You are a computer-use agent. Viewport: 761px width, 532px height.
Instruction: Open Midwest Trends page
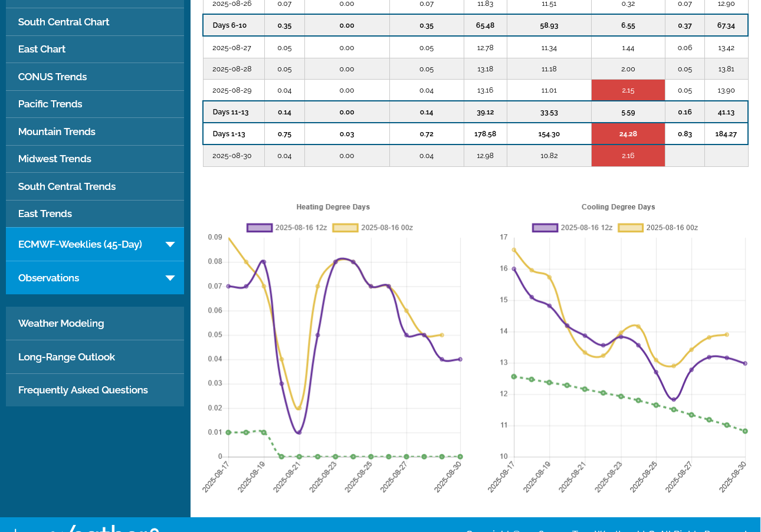[55, 159]
